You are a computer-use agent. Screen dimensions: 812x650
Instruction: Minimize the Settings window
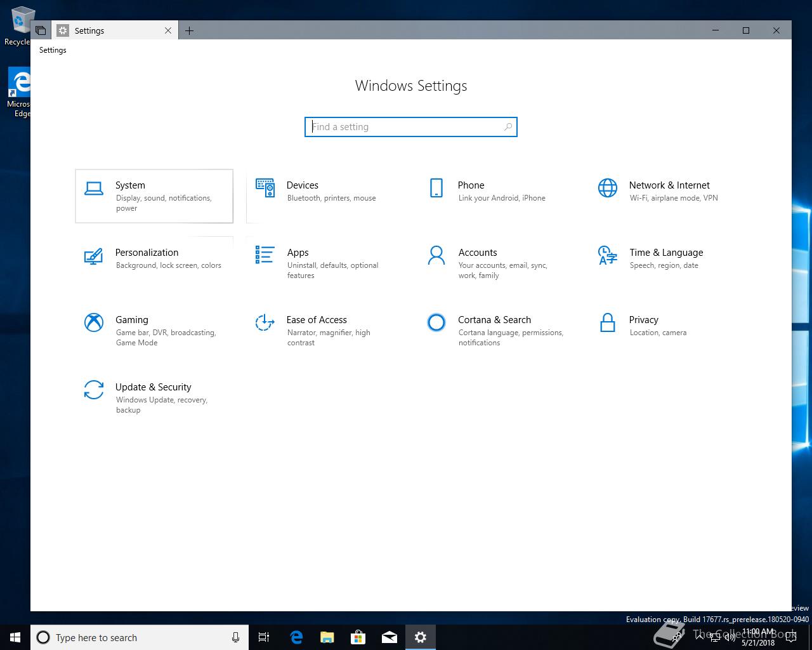(x=716, y=30)
